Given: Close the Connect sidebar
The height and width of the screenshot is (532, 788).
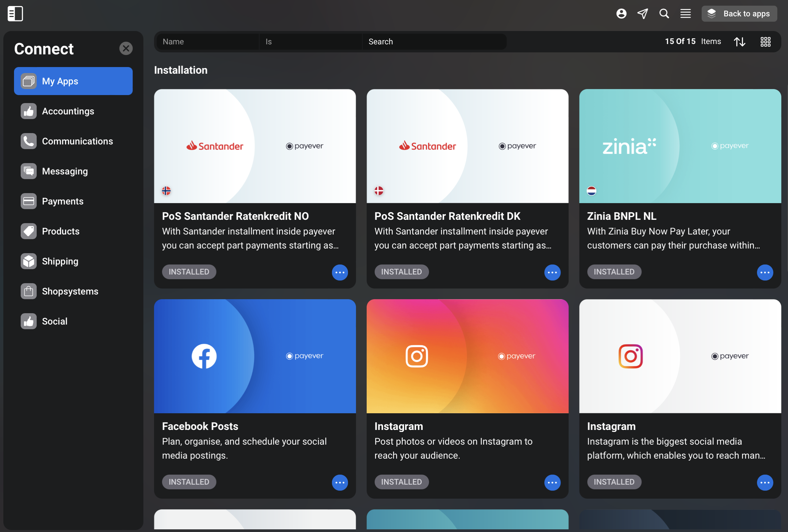Looking at the screenshot, I should click(x=126, y=48).
